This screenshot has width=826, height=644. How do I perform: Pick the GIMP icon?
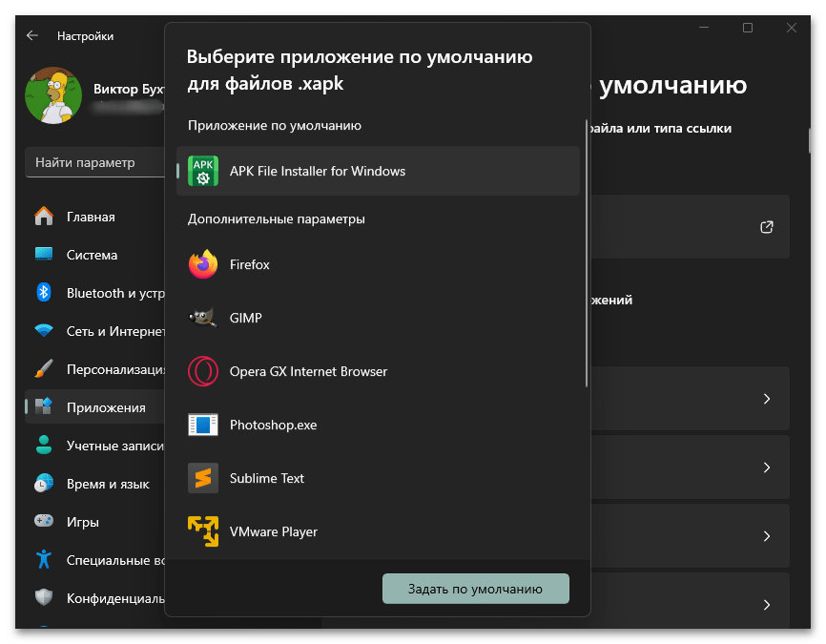203,318
